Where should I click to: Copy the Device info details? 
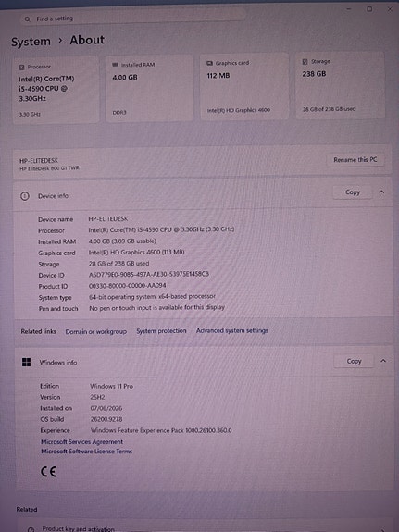click(353, 192)
